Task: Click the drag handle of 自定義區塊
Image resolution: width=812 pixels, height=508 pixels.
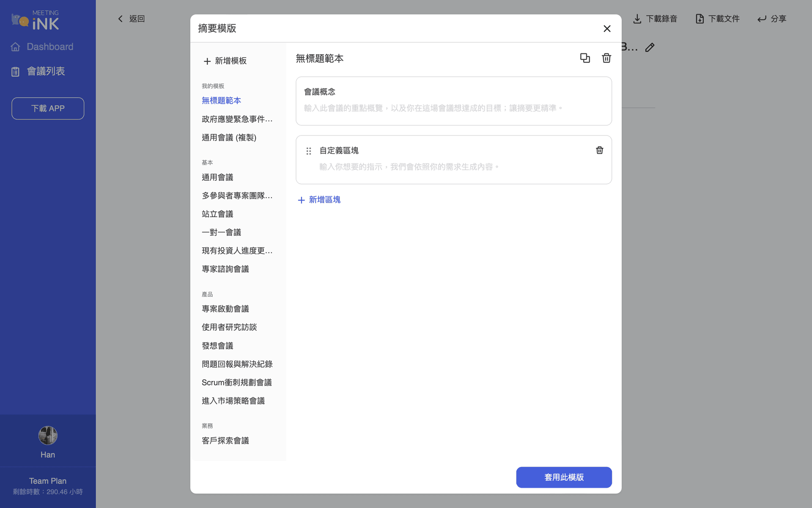Action: pyautogui.click(x=308, y=151)
